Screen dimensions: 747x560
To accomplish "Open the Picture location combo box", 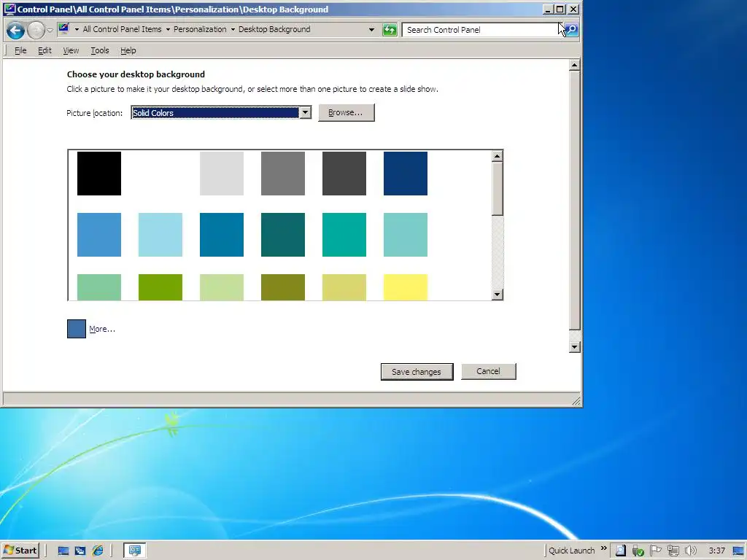I will (222, 113).
